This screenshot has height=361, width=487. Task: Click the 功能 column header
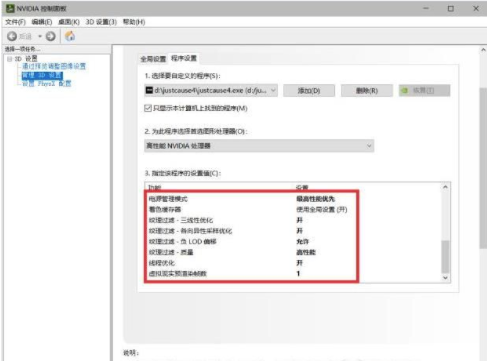coord(154,187)
